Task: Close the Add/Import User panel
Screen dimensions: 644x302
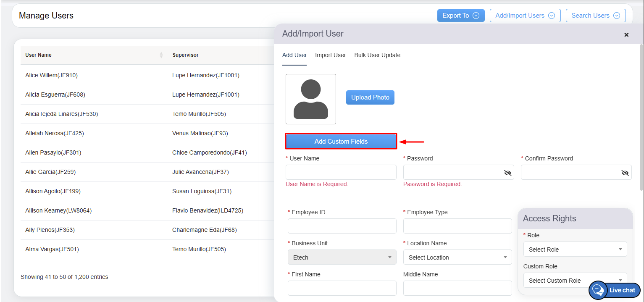Action: coord(626,35)
